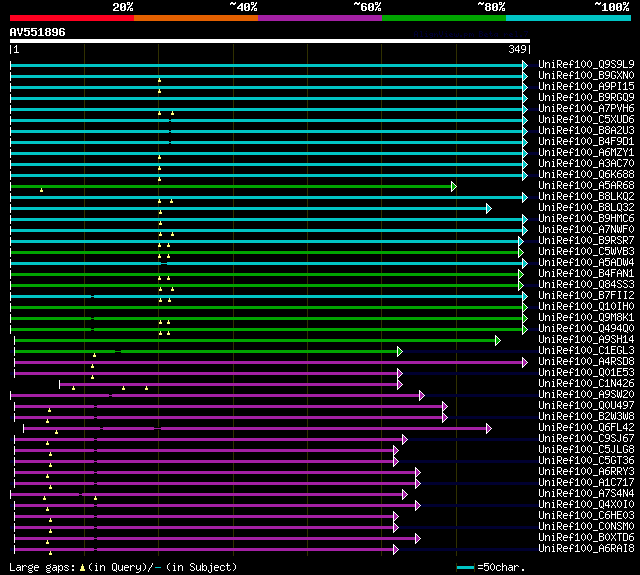Click the UniRef100_B9GXN0 label

click(x=586, y=75)
